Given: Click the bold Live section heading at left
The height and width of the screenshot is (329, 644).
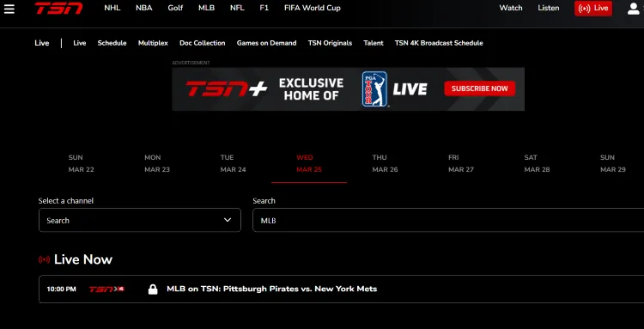Looking at the screenshot, I should (x=42, y=43).
